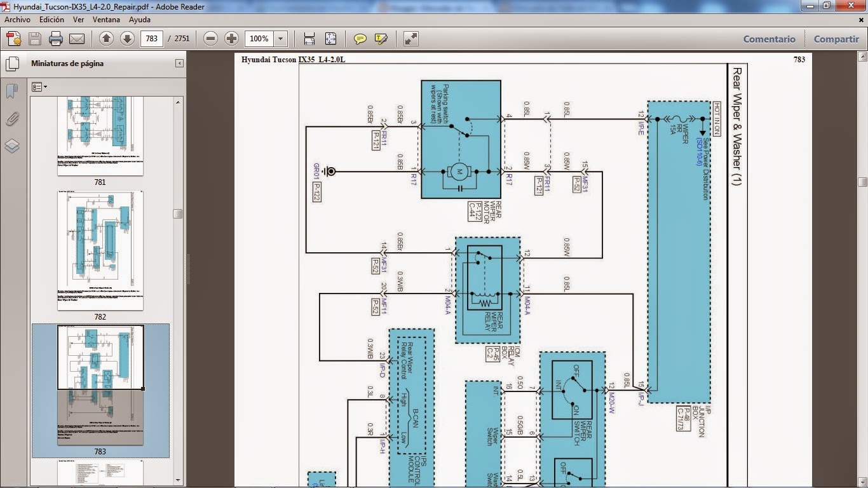Click the fit width scrolling icon

coord(309,39)
